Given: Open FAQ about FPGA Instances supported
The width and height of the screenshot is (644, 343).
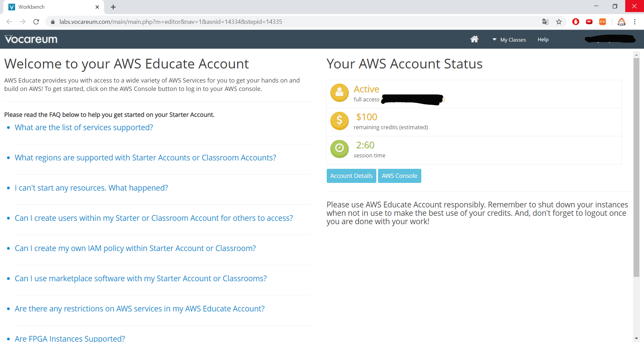Looking at the screenshot, I should click(70, 338).
